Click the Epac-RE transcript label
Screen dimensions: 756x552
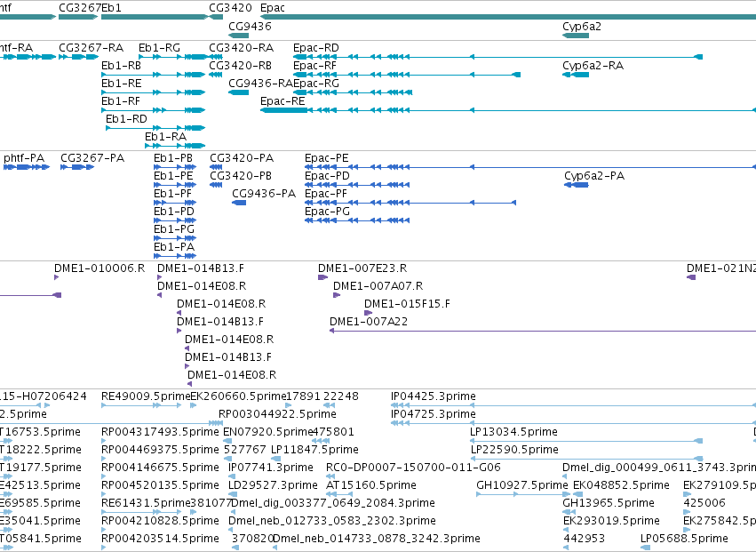[283, 101]
